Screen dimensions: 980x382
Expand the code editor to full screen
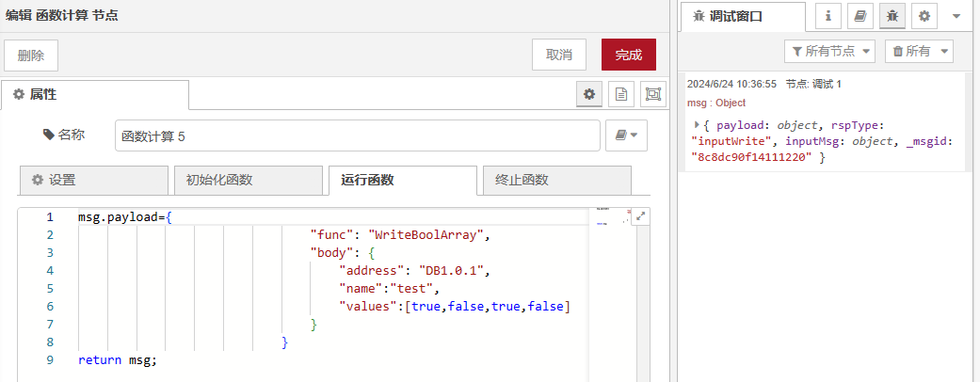(641, 215)
